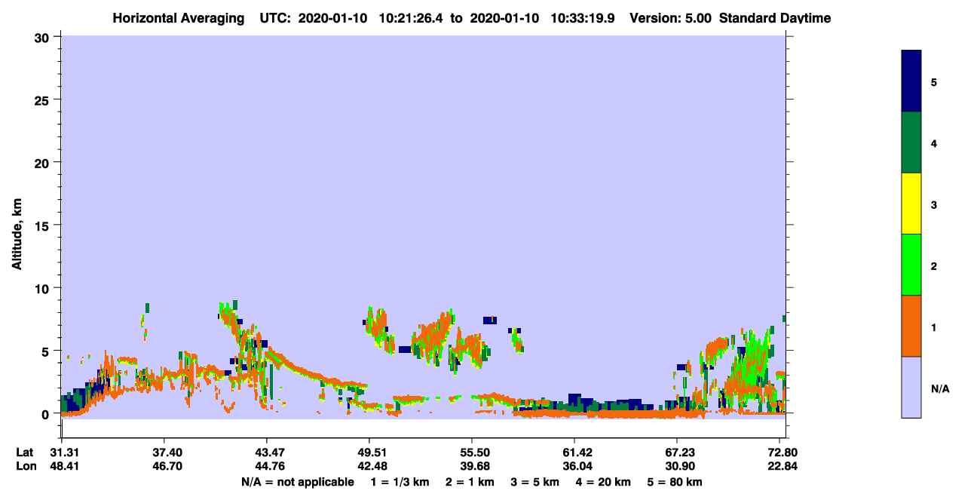Click the end time '10:33:19.9' in title
This screenshot has width=980, height=503.
pyautogui.click(x=583, y=18)
